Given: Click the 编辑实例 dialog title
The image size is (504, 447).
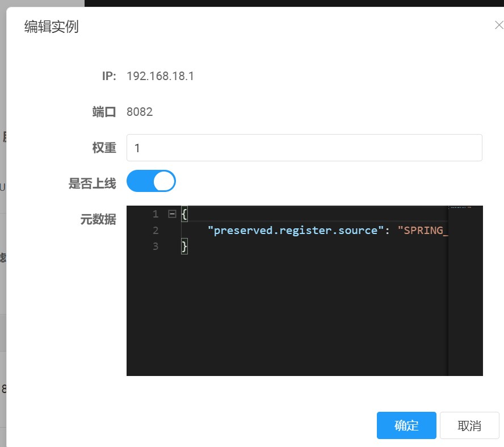Looking at the screenshot, I should point(51,27).
